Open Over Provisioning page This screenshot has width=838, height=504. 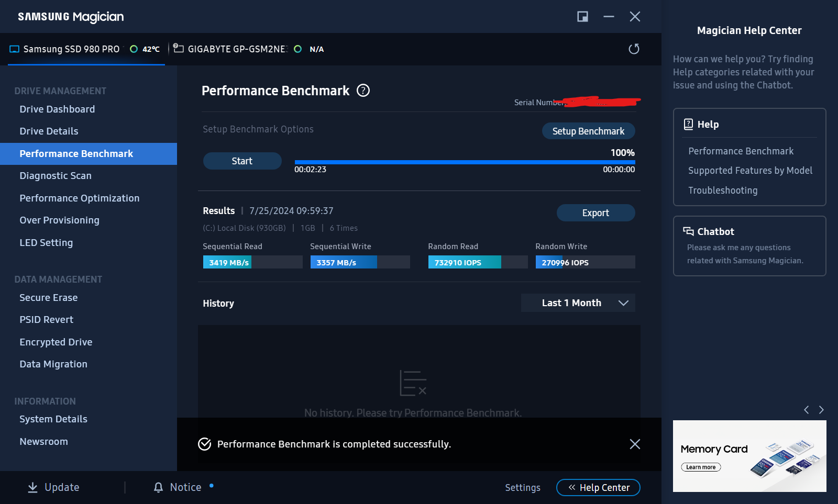coord(59,220)
